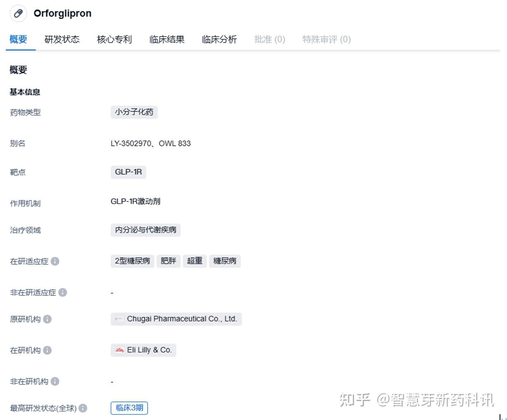Click the pill drug icon beside Orforglipron
Viewport: 507px width, 420px height.
tap(18, 14)
